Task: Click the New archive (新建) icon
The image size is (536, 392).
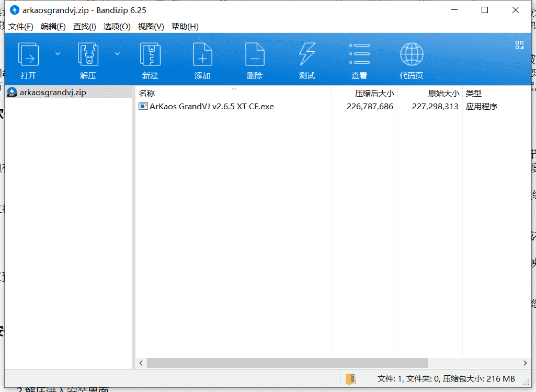Action: (x=150, y=54)
